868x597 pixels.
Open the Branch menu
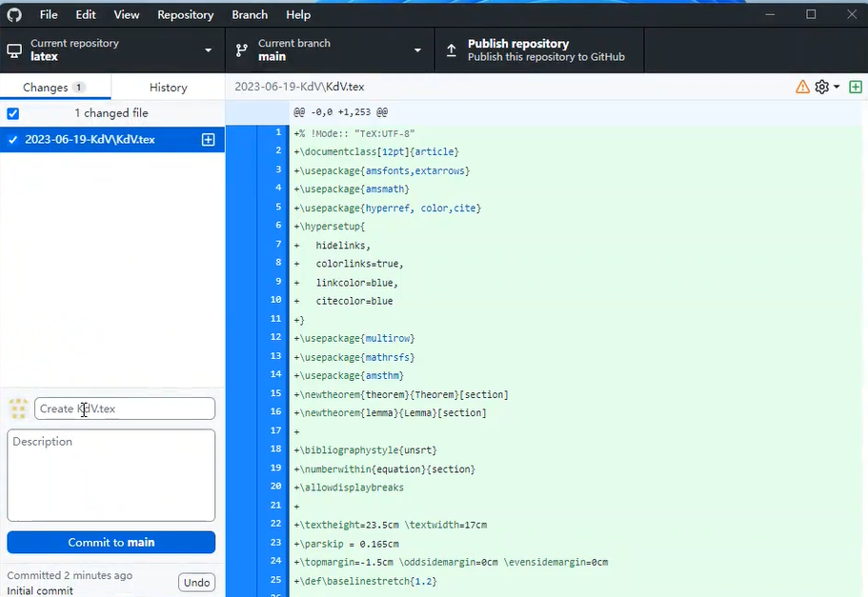click(x=250, y=14)
